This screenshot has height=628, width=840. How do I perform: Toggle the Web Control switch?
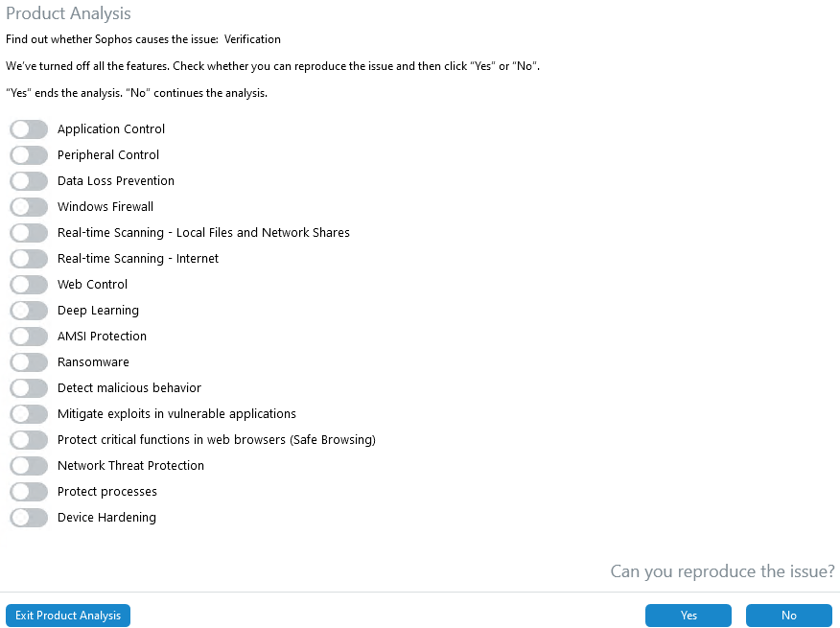[29, 285]
